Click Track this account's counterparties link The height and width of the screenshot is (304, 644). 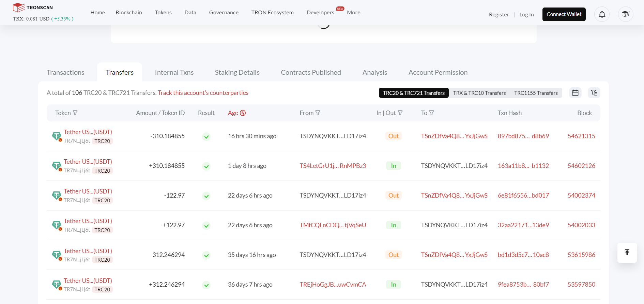click(x=203, y=93)
